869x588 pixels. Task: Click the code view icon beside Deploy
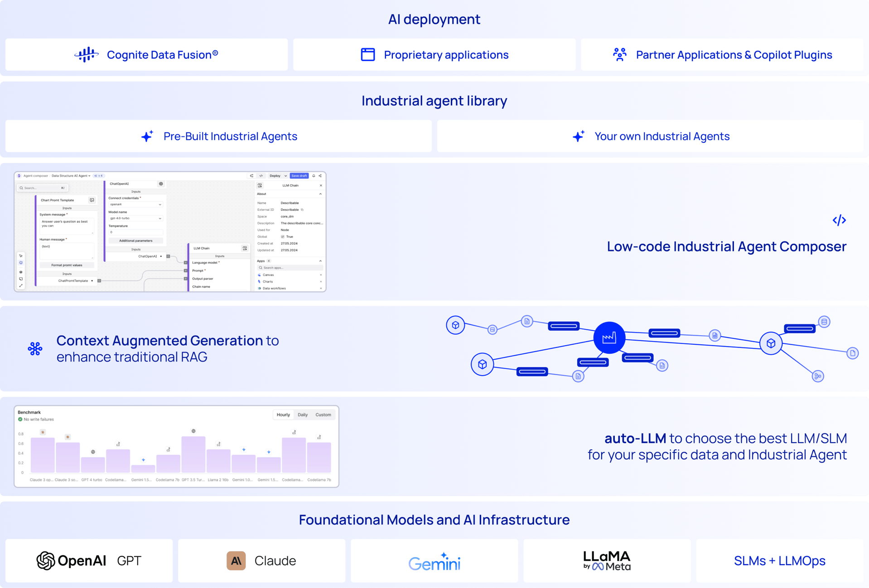tap(261, 176)
